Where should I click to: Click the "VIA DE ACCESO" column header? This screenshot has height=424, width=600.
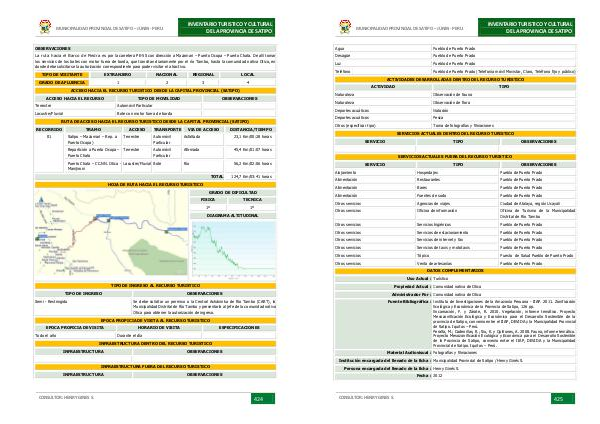[x=203, y=129]
